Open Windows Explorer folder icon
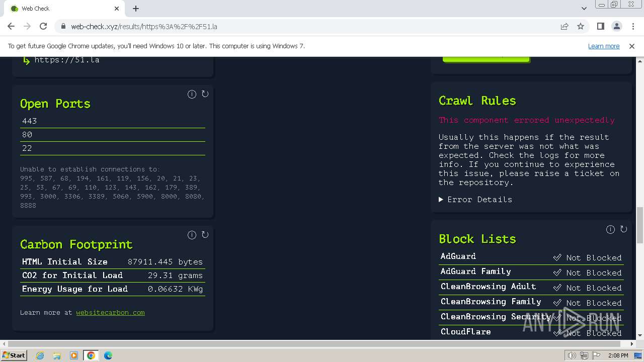Viewport: 644px width, 362px height. pos(57,355)
